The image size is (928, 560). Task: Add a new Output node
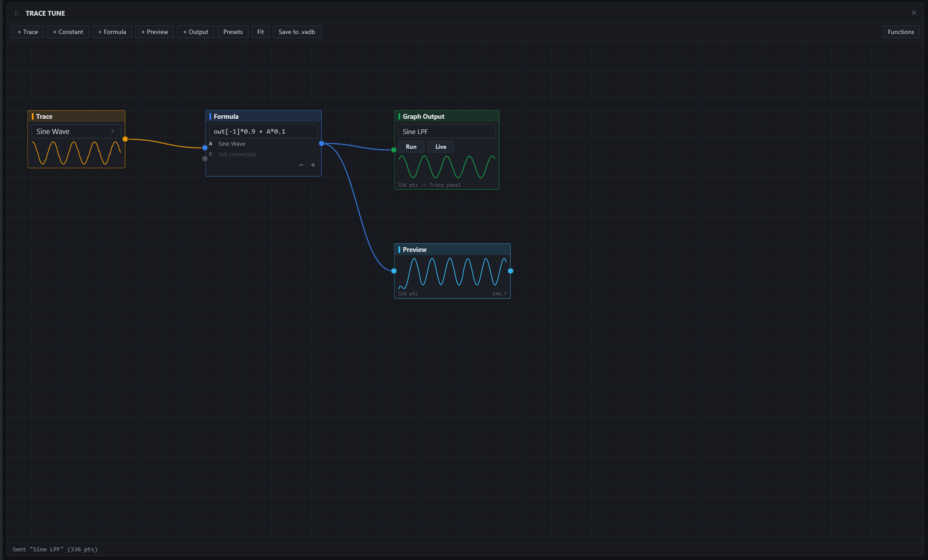(x=196, y=32)
